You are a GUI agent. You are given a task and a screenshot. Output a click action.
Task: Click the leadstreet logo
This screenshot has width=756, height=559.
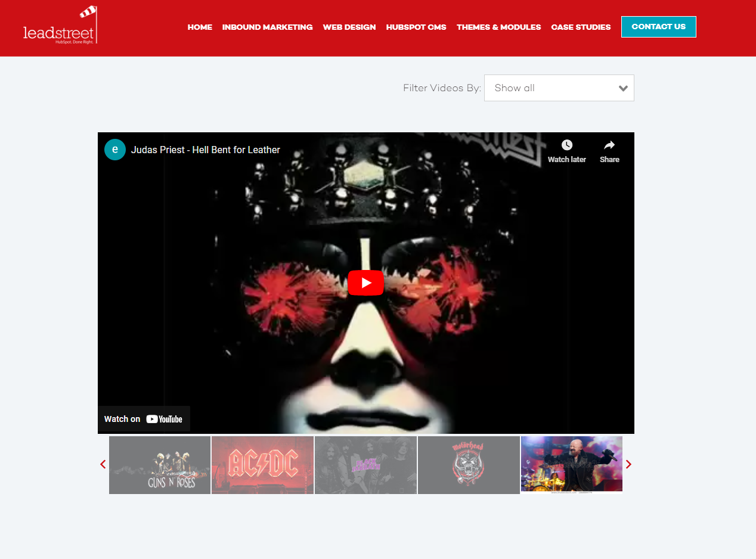pyautogui.click(x=60, y=25)
